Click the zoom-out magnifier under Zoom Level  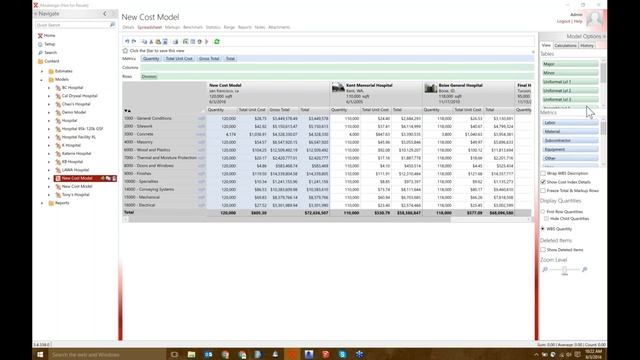coord(545,269)
